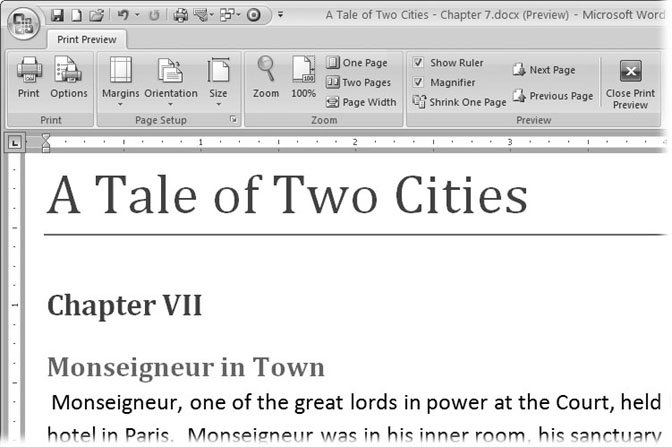
Task: Expand the Margins dropdown
Action: pos(121,79)
